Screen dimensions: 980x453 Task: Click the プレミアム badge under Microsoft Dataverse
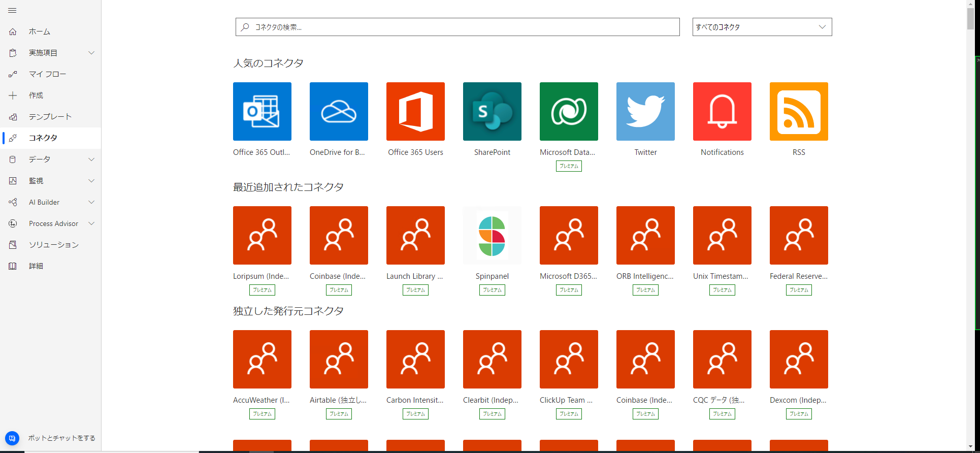click(x=569, y=166)
